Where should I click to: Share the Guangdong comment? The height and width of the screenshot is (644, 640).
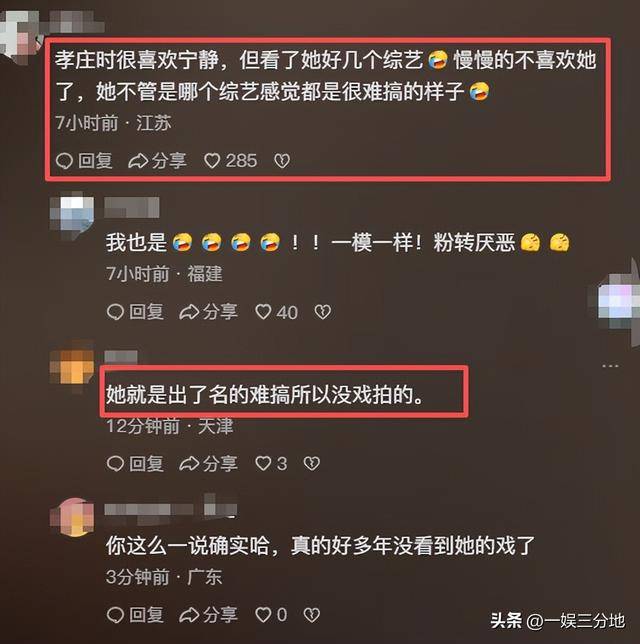[209, 615]
